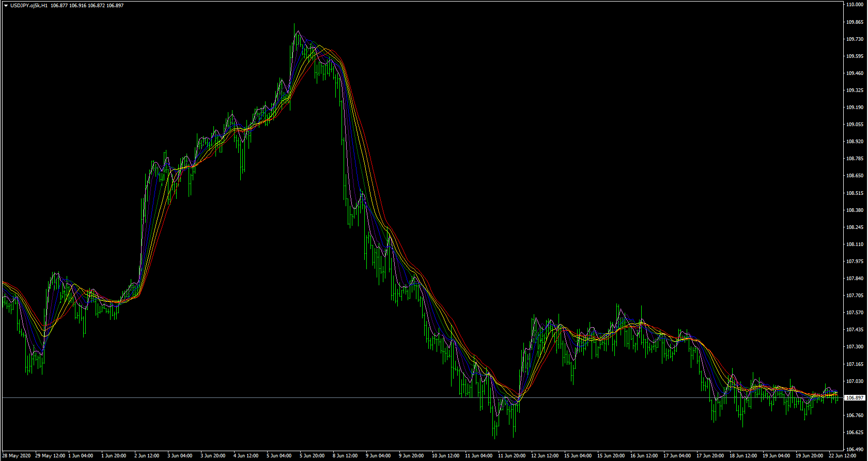
Task: Click the 22 Jun 12:00 time label
Action: (x=842, y=456)
